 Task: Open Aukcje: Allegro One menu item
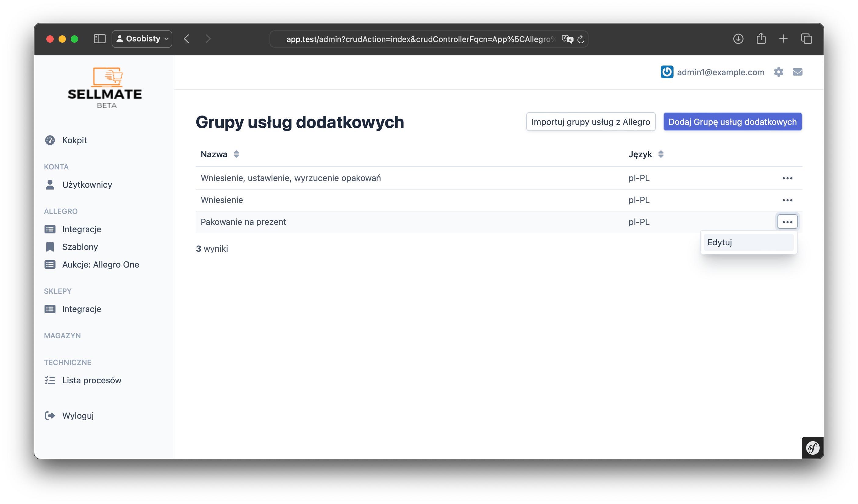tap(101, 265)
